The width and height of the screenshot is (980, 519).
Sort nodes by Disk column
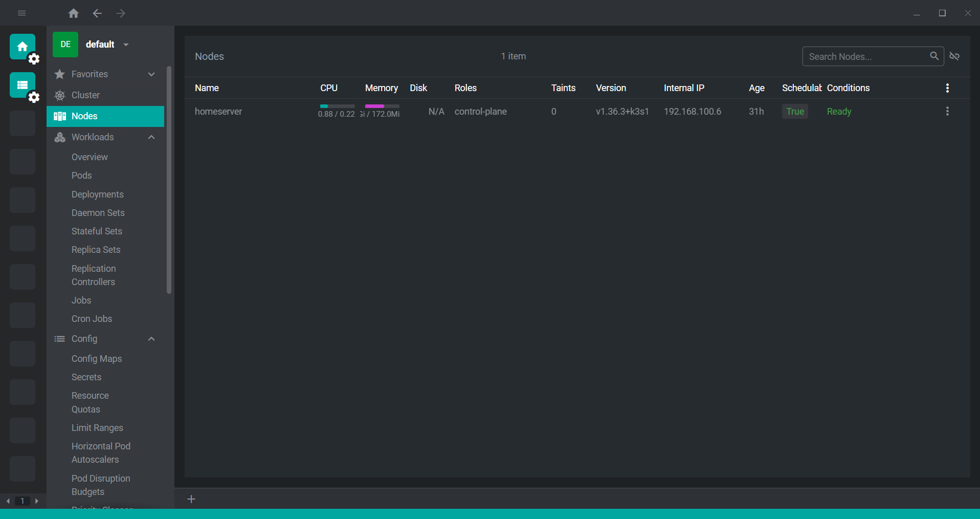tap(418, 88)
